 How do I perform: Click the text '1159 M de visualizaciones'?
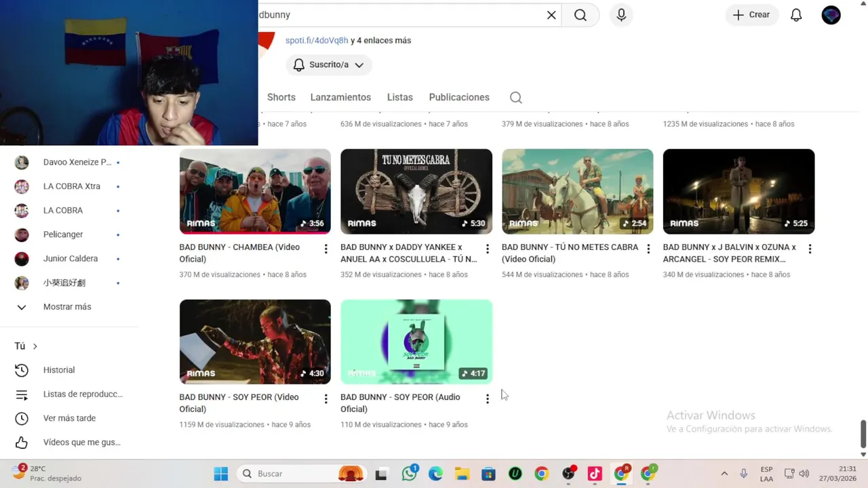(222, 425)
